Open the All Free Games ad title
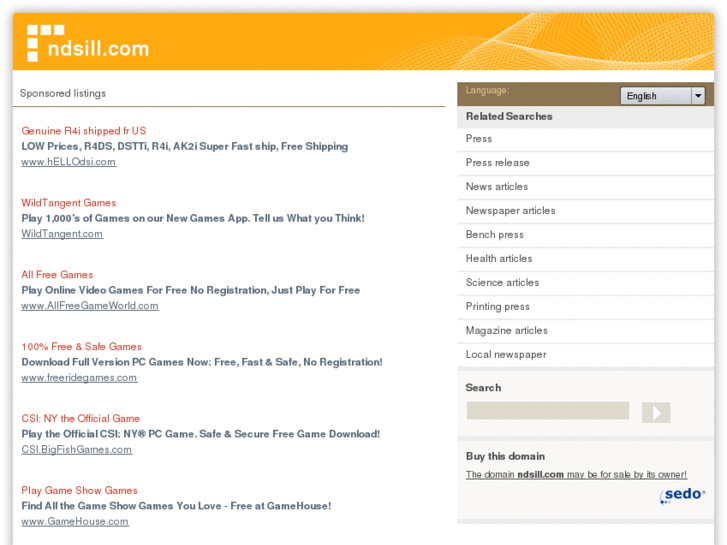Screen dimensions: 727x545 57,275
